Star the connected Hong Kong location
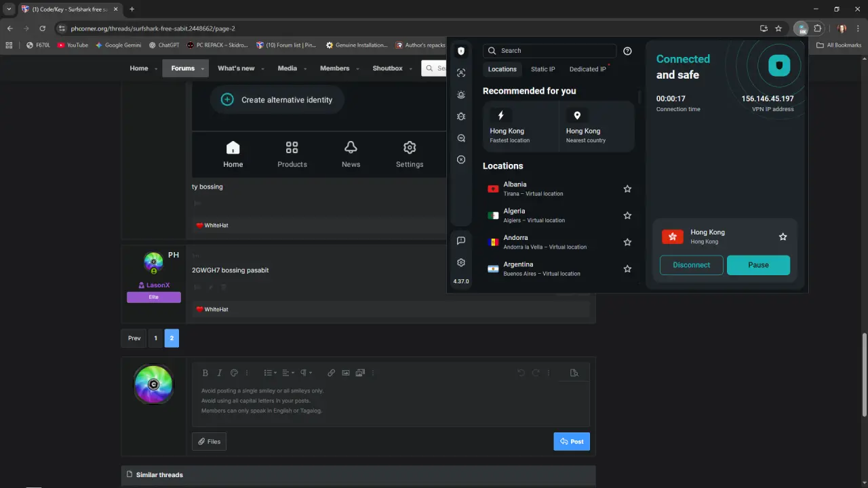868x488 pixels. 783,237
